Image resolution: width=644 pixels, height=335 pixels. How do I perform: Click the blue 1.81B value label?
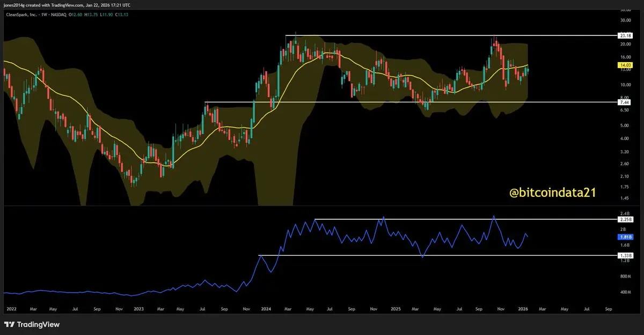coord(626,236)
